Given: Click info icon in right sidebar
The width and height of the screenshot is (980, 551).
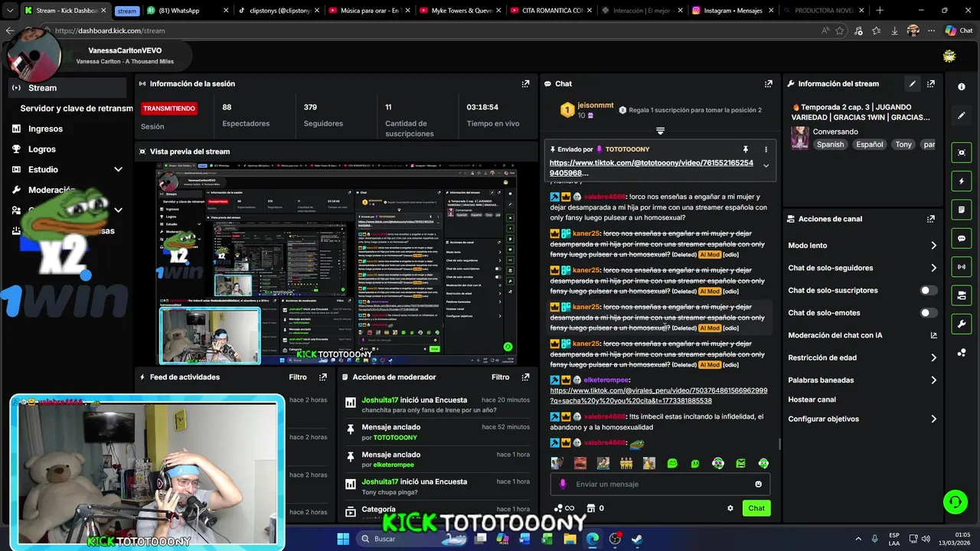Looking at the screenshot, I should coord(962,87).
